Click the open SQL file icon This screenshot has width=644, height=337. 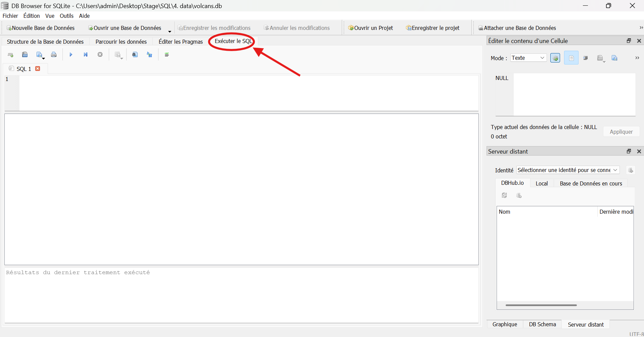(x=25, y=55)
